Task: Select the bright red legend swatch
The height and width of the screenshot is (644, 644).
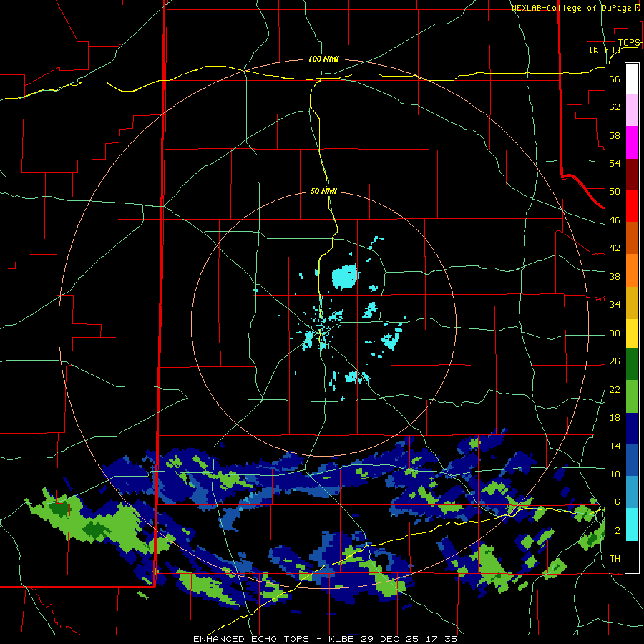Action: [632, 206]
